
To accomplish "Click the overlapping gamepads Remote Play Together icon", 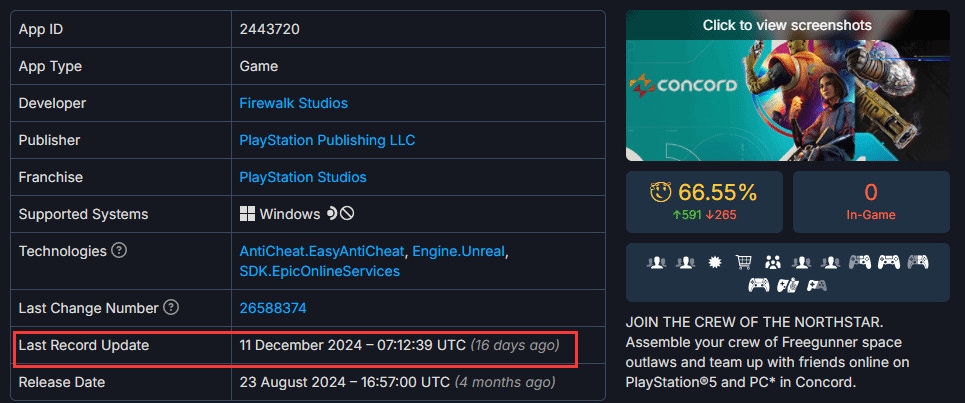I will [x=817, y=285].
